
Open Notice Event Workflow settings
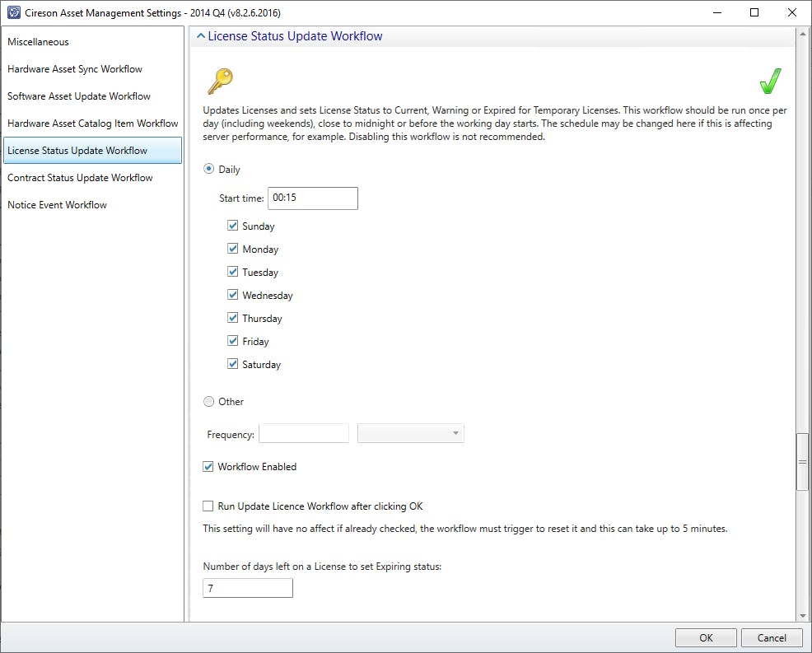click(x=58, y=205)
